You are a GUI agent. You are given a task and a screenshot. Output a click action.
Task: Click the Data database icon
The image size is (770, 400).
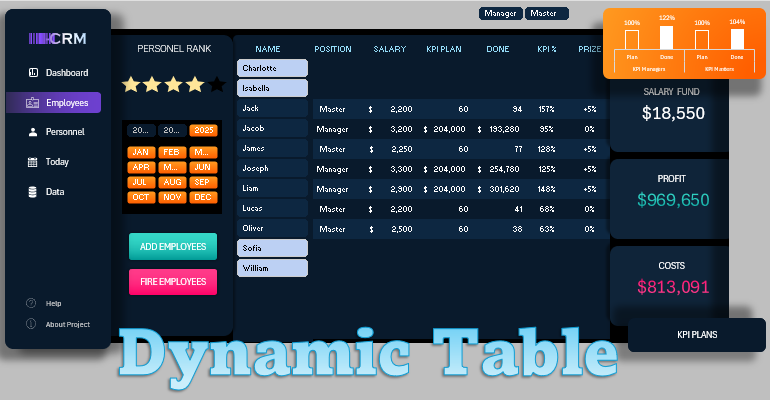point(33,191)
